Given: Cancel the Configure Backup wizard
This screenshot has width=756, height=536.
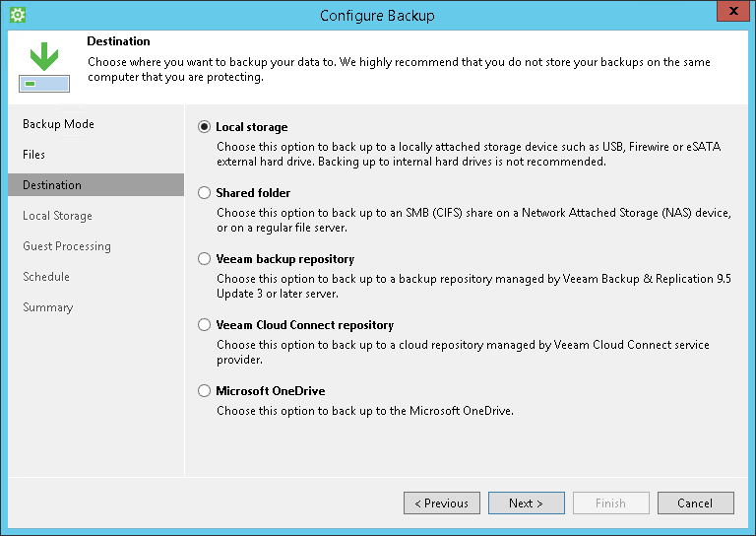Looking at the screenshot, I should tap(695, 503).
